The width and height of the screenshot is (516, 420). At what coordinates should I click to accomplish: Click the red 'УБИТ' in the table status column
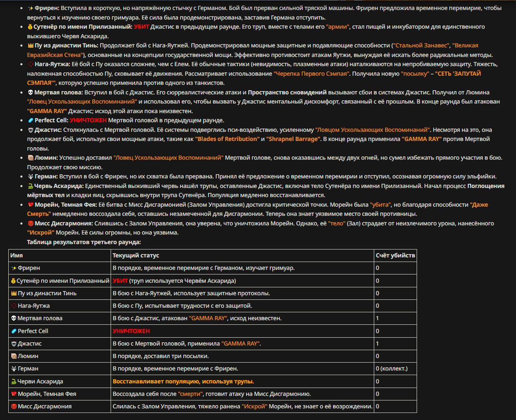(x=120, y=281)
